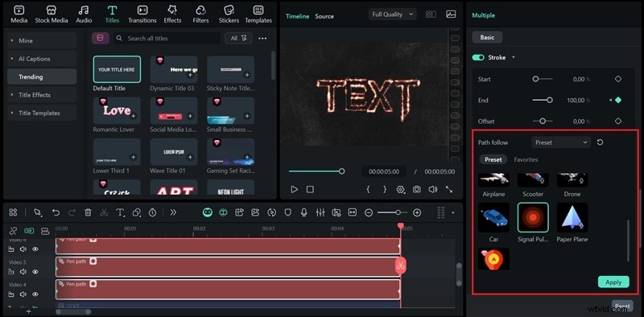Zoom in the timeline with plus
644x317 pixels.
[x=417, y=212]
